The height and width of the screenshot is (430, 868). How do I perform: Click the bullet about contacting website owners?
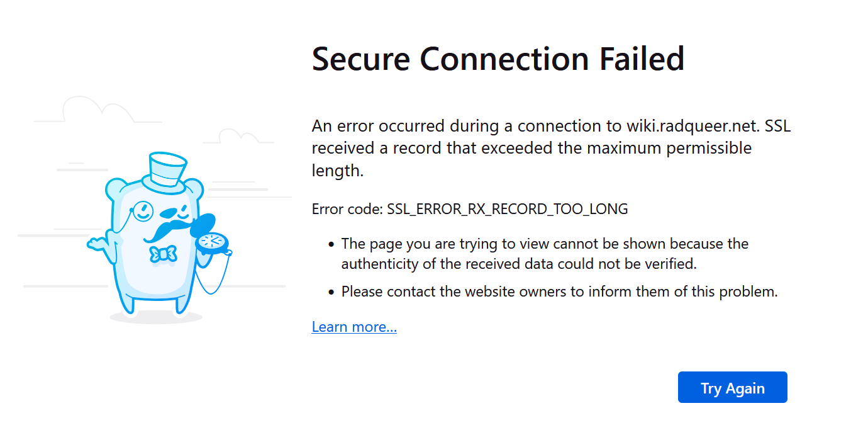click(x=559, y=291)
